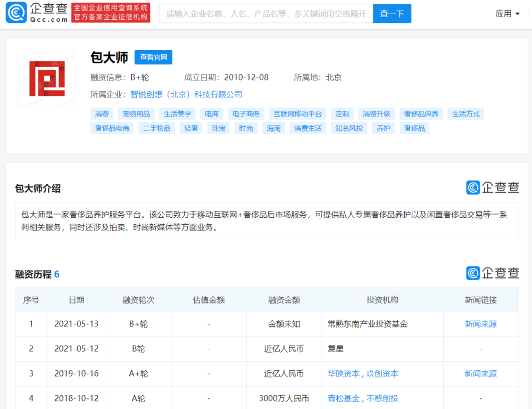Viewport: 532px width, 409px height.
Task: Open the 查看官网 button
Action: (153, 58)
